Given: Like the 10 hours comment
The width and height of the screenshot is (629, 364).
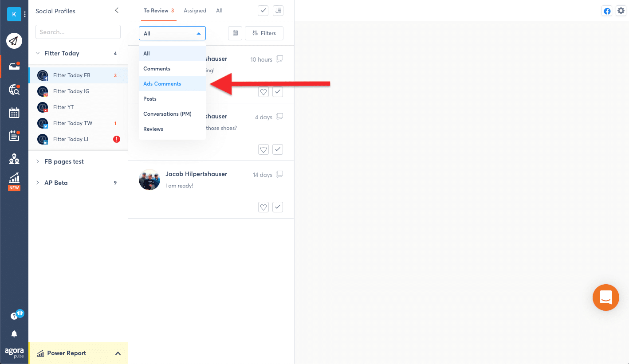Looking at the screenshot, I should pos(263,92).
